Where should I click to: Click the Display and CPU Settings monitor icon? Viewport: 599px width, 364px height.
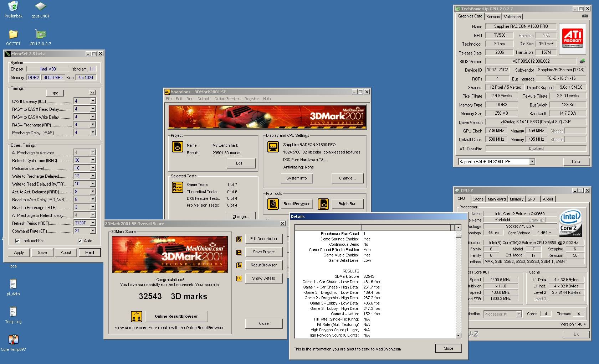coord(273,146)
